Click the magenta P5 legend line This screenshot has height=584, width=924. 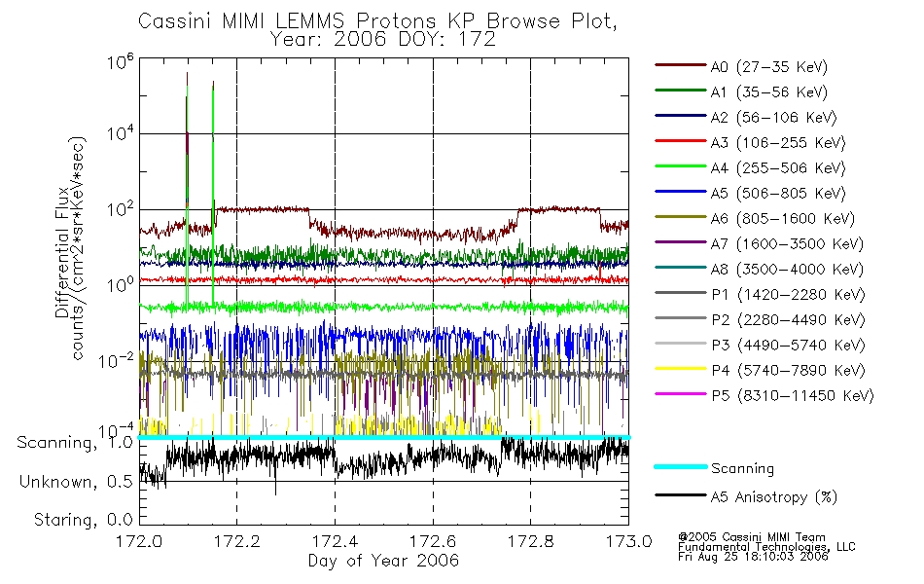[681, 393]
